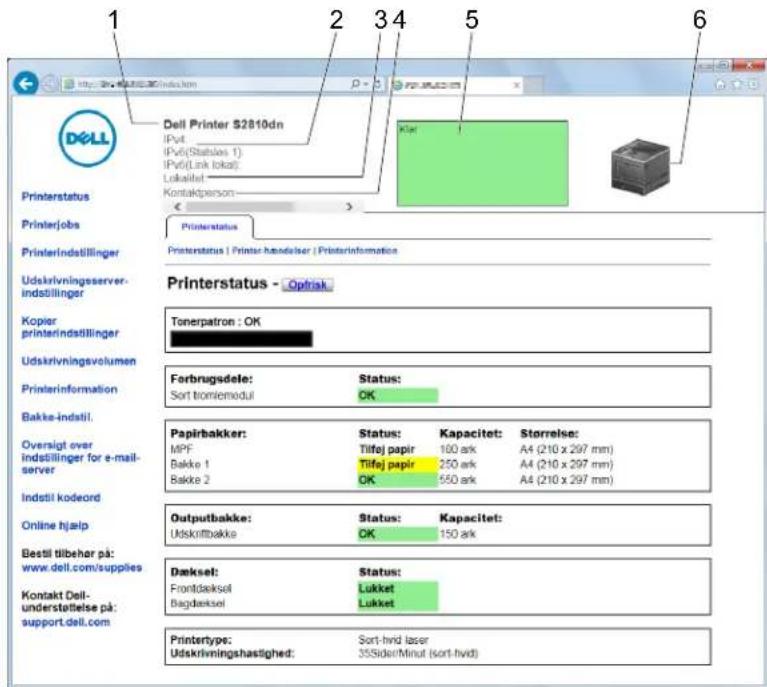Click the Printerinformation sub-navigation link
This screenshot has width=767, height=687.
[358, 251]
